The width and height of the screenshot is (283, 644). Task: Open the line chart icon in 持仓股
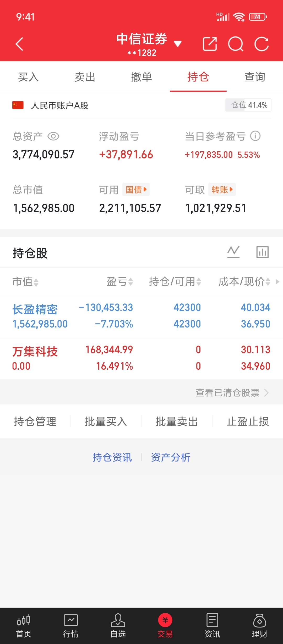[233, 252]
